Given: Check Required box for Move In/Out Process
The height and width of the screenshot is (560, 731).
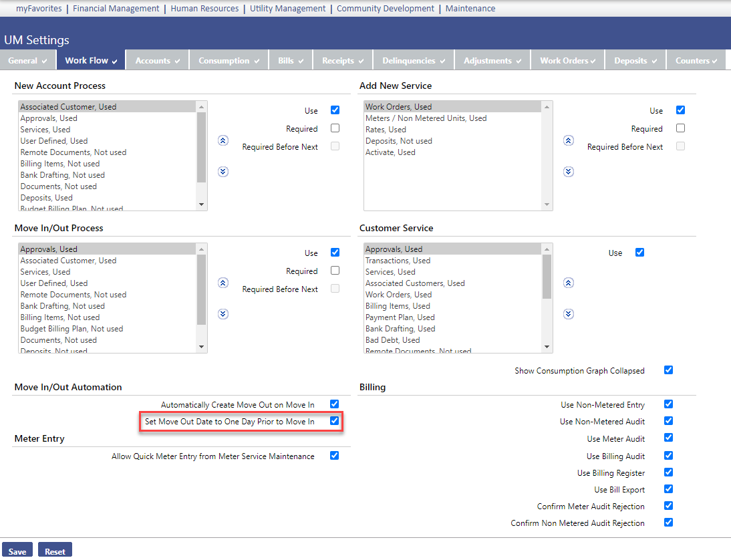Looking at the screenshot, I should coord(335,271).
